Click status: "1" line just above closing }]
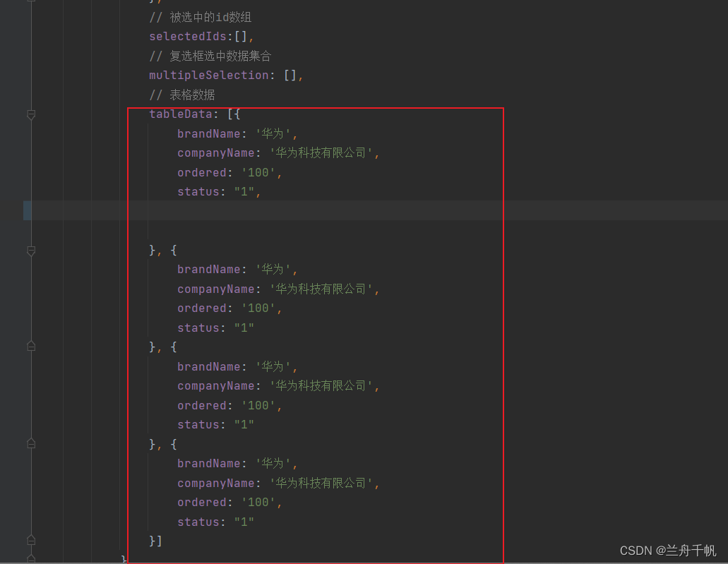Screen dimensions: 728x564 coord(216,522)
